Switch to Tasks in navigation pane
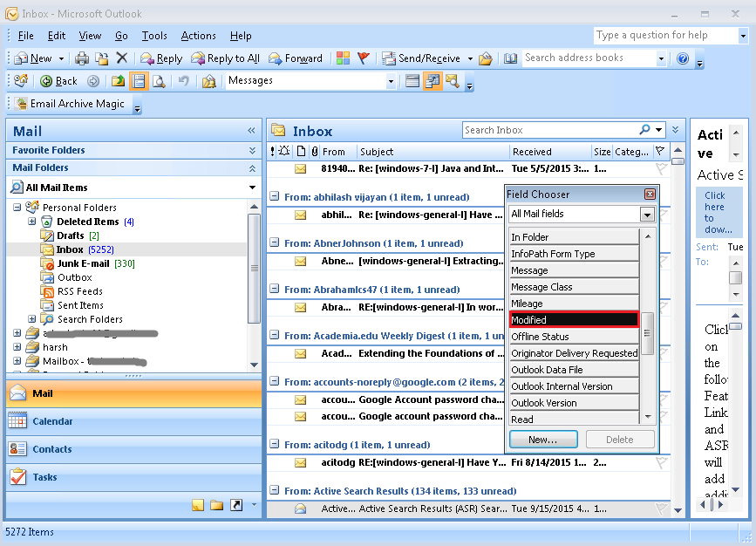Image resolution: width=756 pixels, height=546 pixels. (134, 477)
